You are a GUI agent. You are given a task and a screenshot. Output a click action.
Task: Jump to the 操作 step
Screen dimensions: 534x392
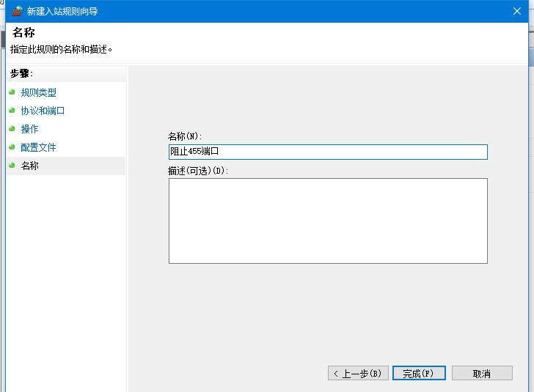click(x=29, y=129)
